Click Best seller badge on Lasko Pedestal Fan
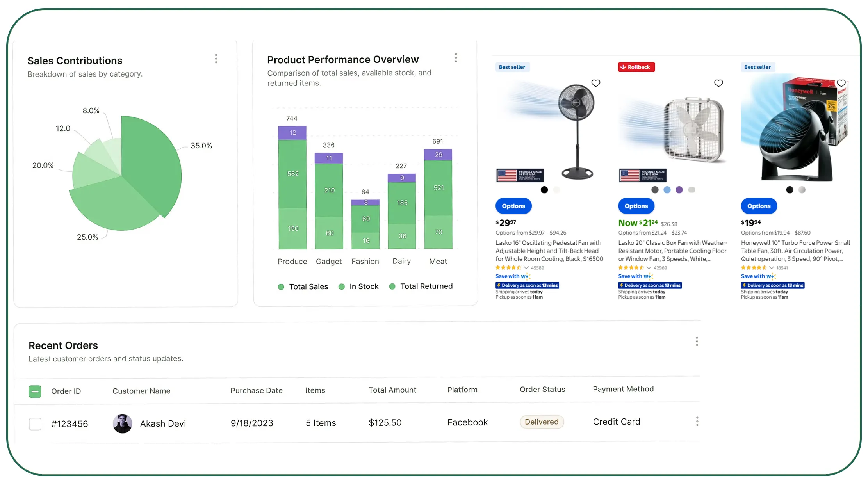 click(x=512, y=67)
